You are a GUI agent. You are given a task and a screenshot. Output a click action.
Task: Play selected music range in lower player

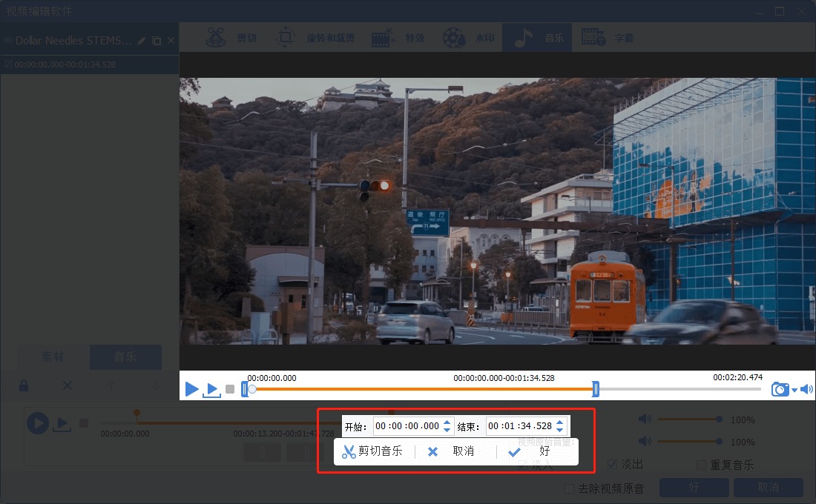click(x=62, y=424)
